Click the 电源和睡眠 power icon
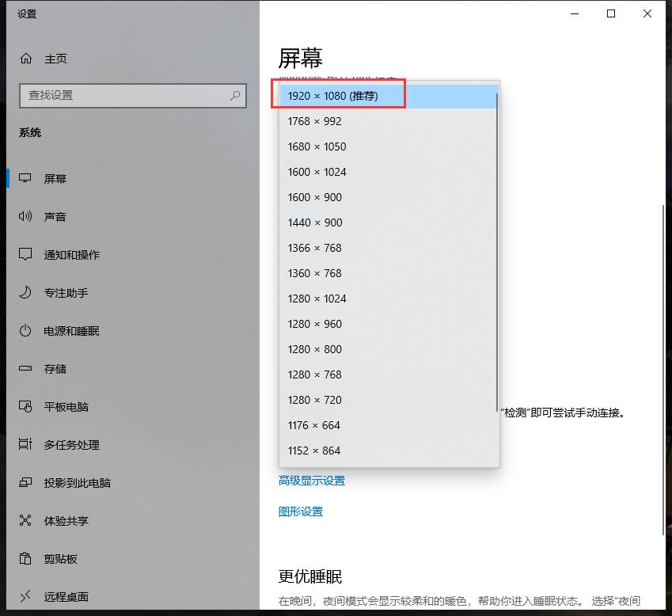 24,330
